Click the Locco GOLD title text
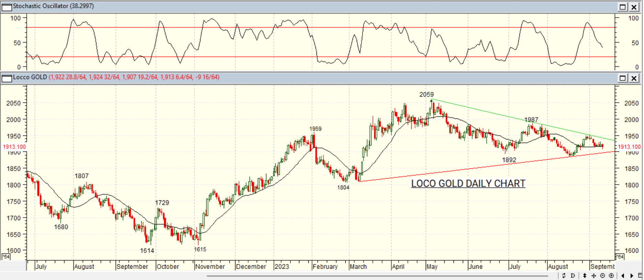The width and height of the screenshot is (644, 280). [30, 77]
